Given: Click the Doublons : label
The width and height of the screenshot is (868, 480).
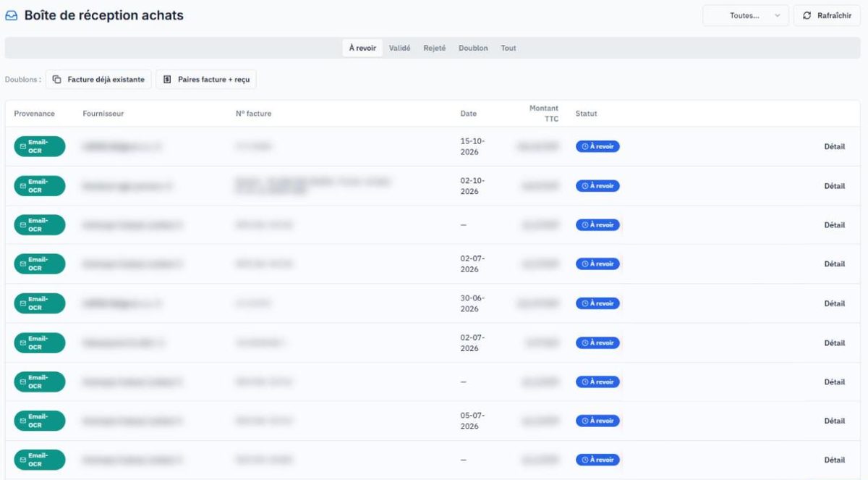Looking at the screenshot, I should (23, 80).
